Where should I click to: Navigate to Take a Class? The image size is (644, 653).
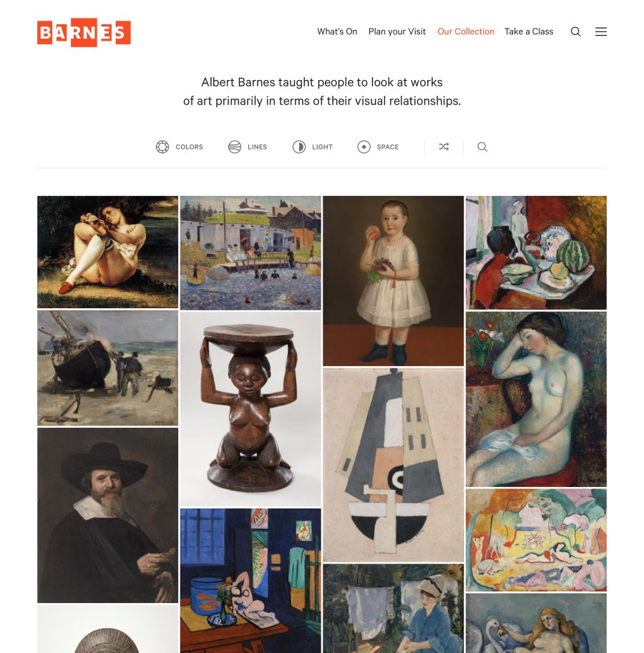click(529, 31)
